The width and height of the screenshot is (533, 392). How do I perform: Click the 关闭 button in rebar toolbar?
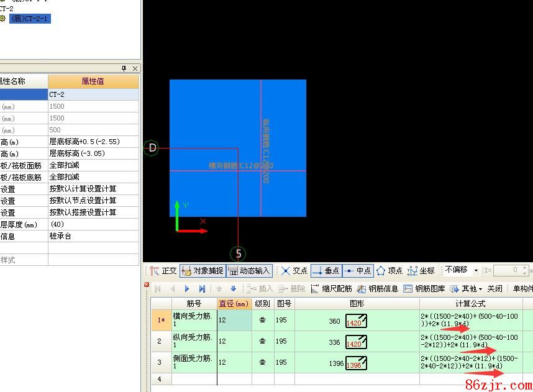pyautogui.click(x=494, y=289)
